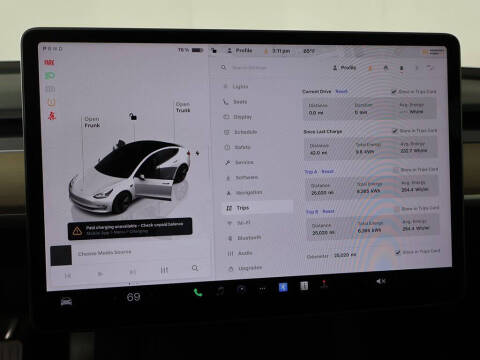Image resolution: width=480 pixels, height=360 pixels.
Task: Rename Trip A label
Action: [x=311, y=172]
